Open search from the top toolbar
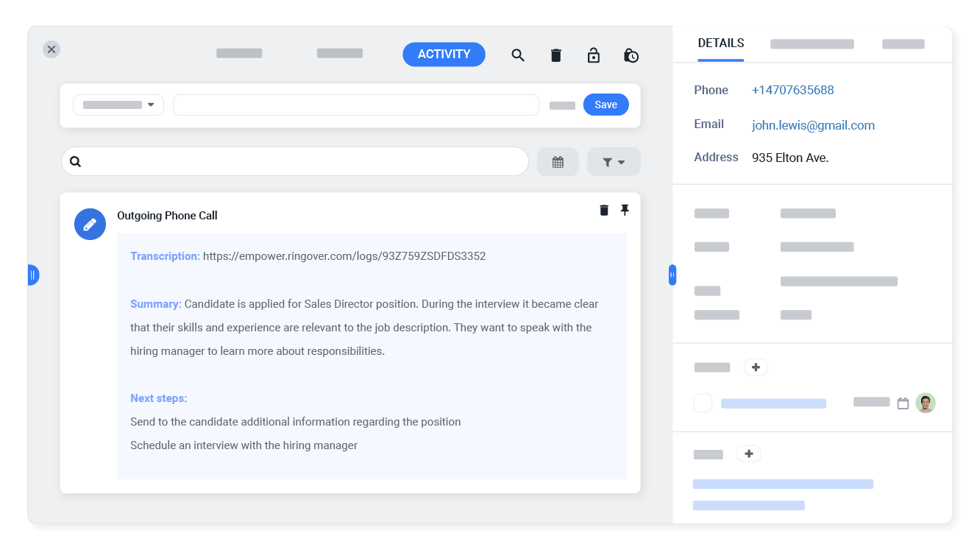This screenshot has height=550, width=980. 518,54
